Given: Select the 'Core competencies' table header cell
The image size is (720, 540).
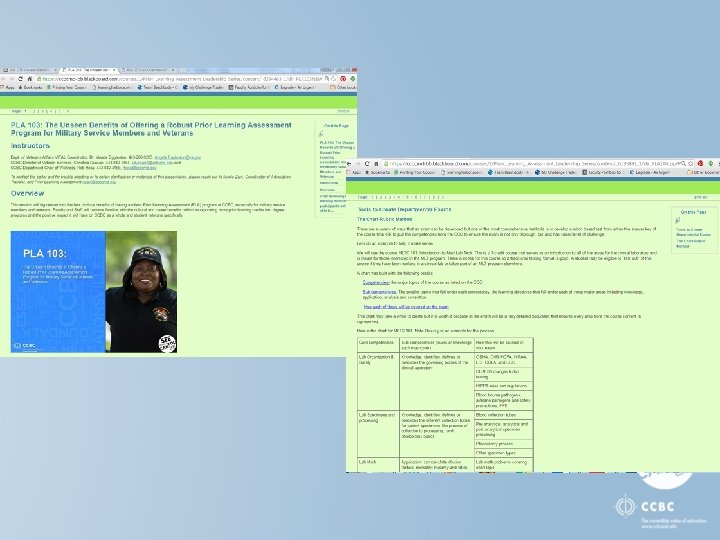Looking at the screenshot, I should (378, 345).
